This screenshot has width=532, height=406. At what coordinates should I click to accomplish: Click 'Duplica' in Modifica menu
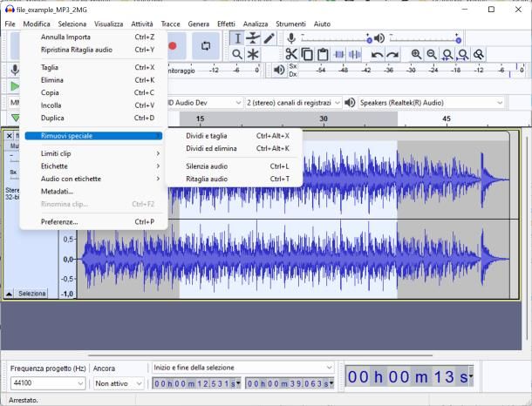tap(93, 118)
